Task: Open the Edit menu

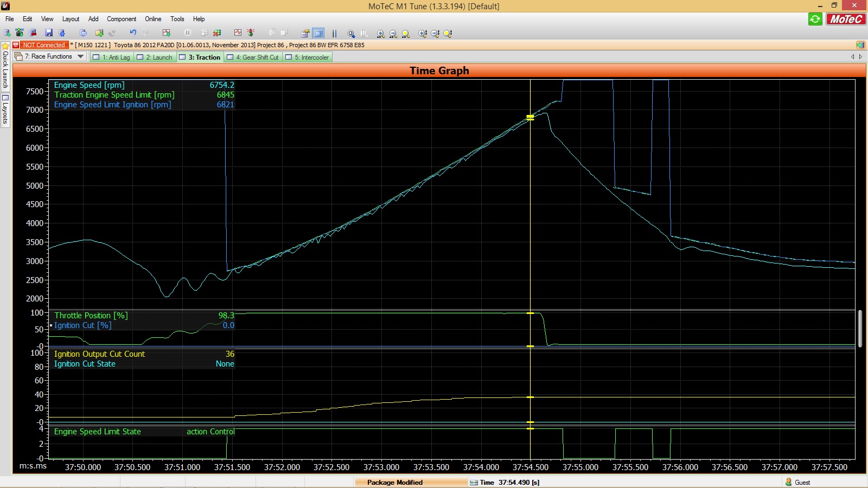Action: pyautogui.click(x=27, y=19)
